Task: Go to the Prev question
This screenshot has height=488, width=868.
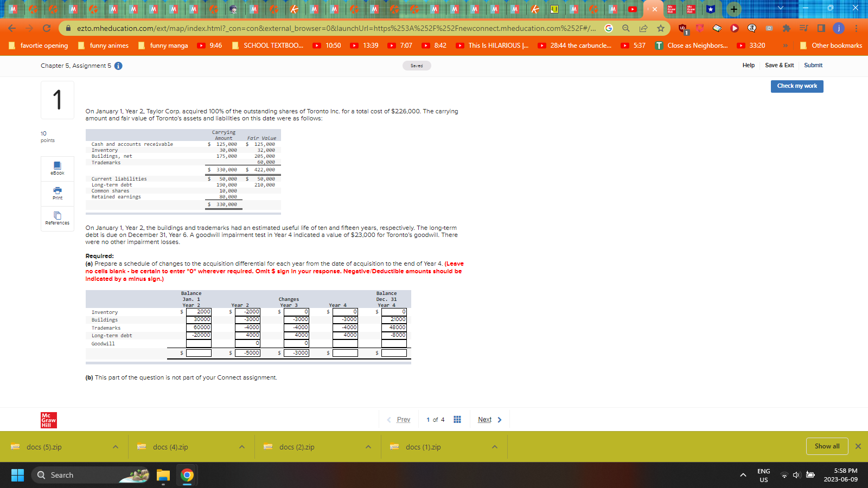Action: [399, 420]
